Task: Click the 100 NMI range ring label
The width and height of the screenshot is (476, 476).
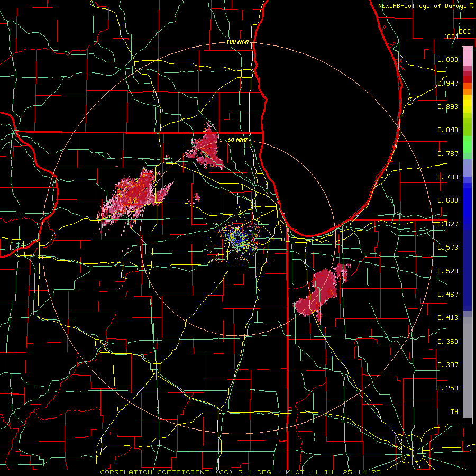Action: 237,42
